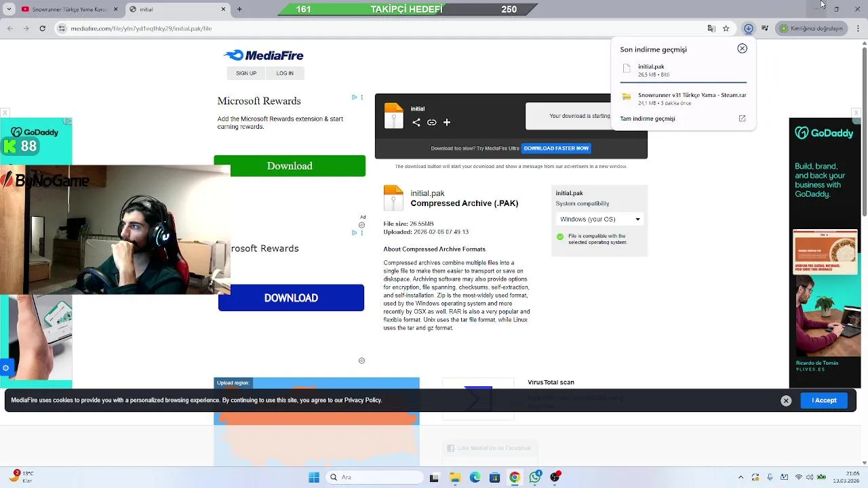The width and height of the screenshot is (868, 488).
Task: Open the Privacy Policy link
Action: tap(363, 401)
